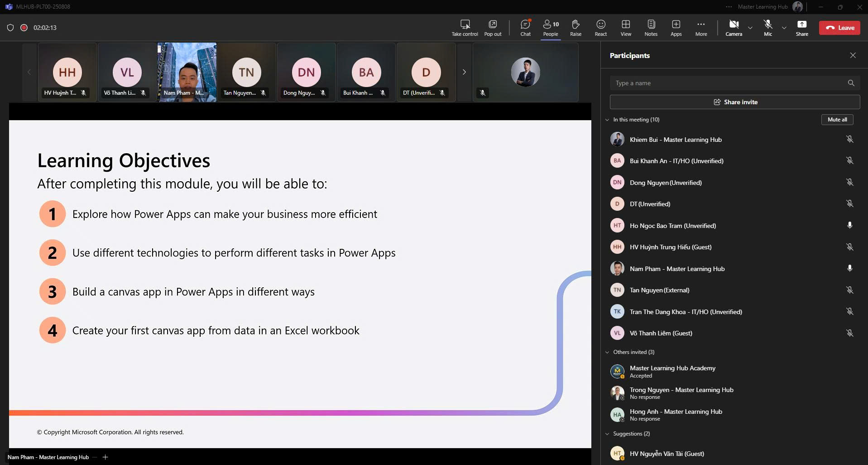Open title bar ellipsis settings menu

[729, 7]
